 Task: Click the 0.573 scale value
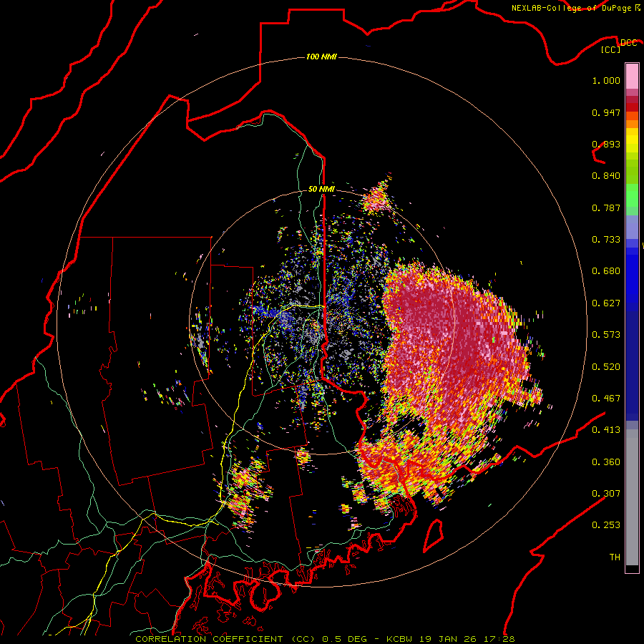[606, 335]
